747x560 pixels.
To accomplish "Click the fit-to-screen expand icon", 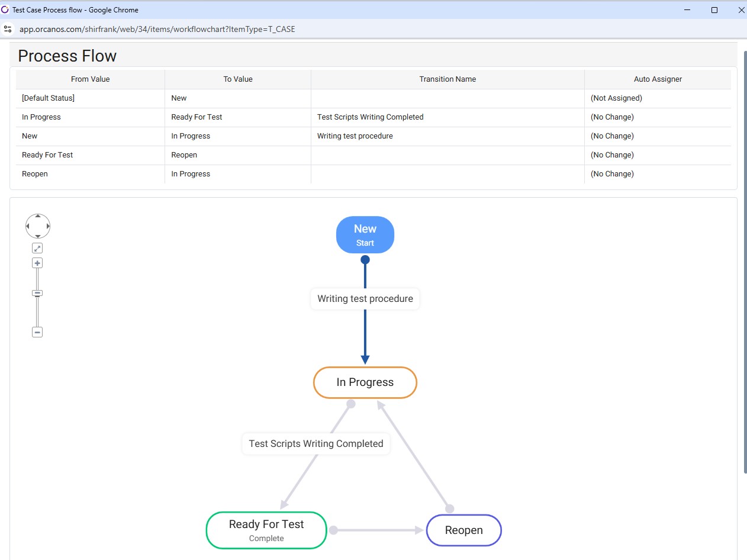I will [37, 249].
